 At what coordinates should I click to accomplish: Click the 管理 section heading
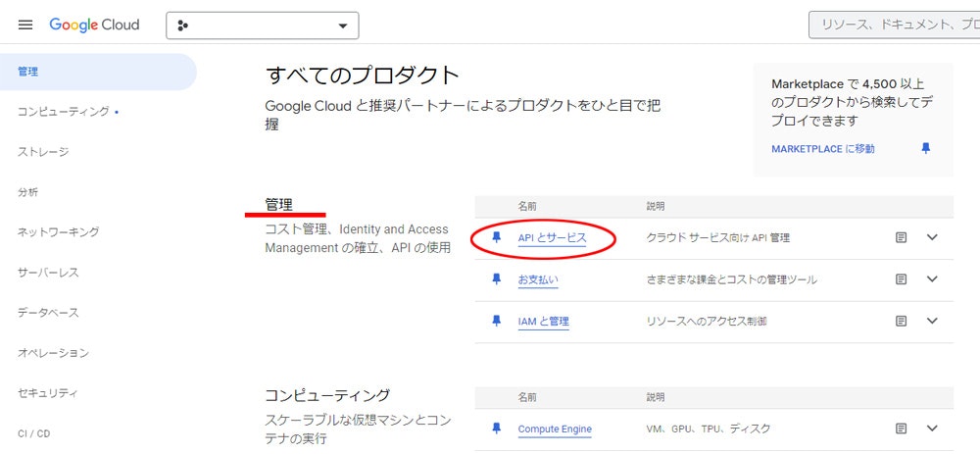coord(278,205)
